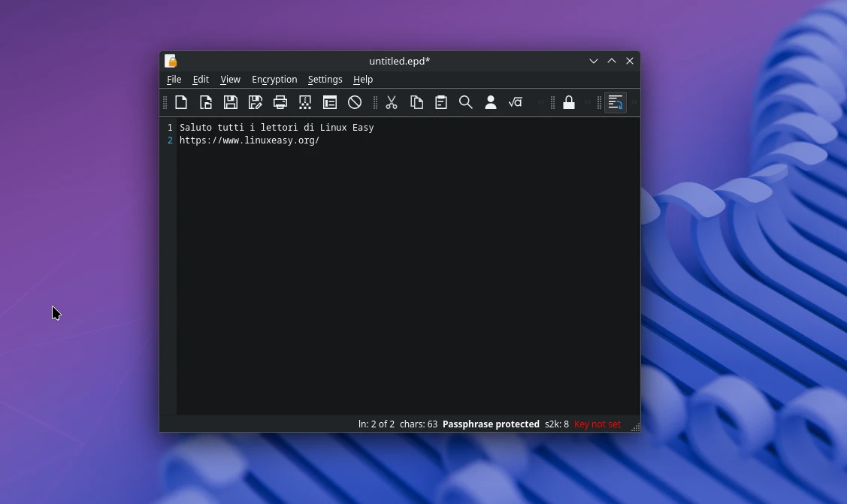This screenshot has height=504, width=847.
Task: Toggle word wrap with the rightmost toolbar icon
Action: 616,102
